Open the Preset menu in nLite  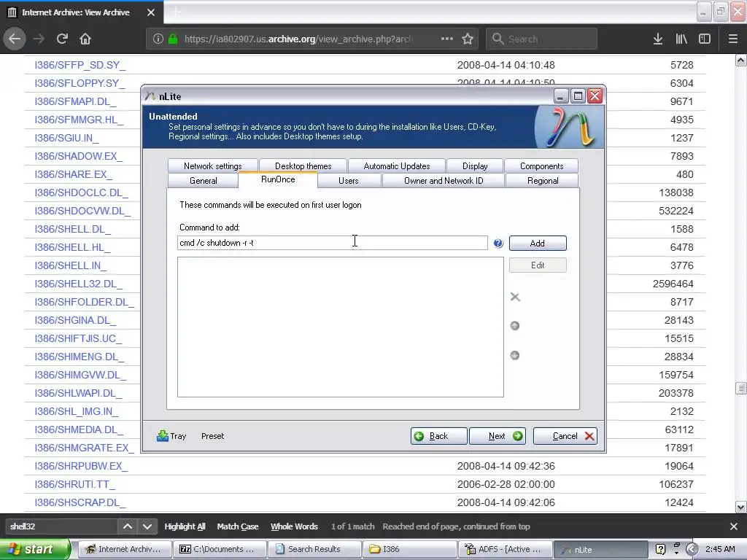212,436
